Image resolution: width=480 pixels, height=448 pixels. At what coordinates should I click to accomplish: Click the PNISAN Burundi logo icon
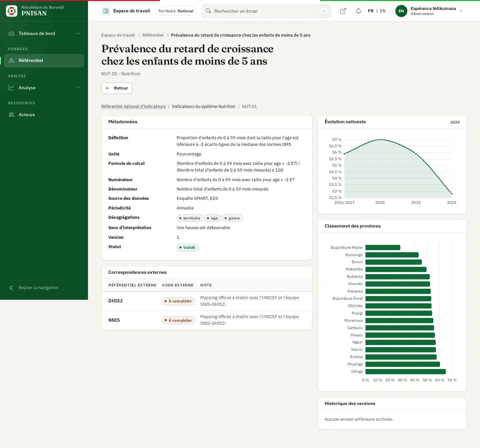pyautogui.click(x=12, y=11)
